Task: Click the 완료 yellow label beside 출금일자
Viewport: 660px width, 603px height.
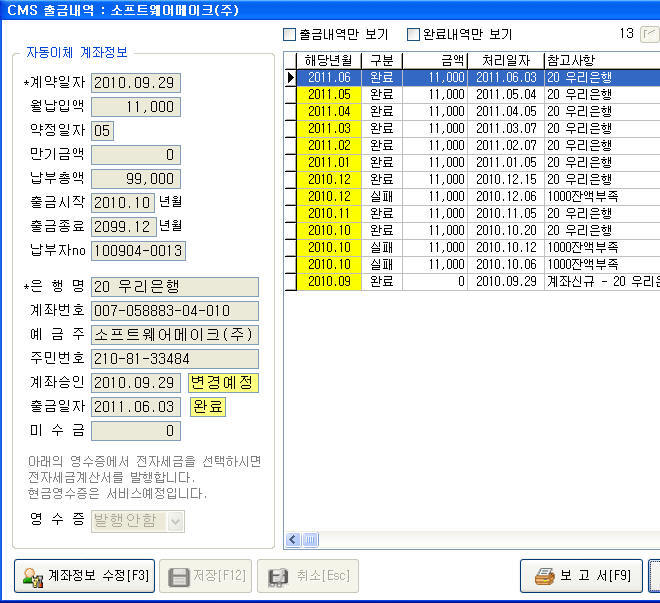Action: (208, 407)
